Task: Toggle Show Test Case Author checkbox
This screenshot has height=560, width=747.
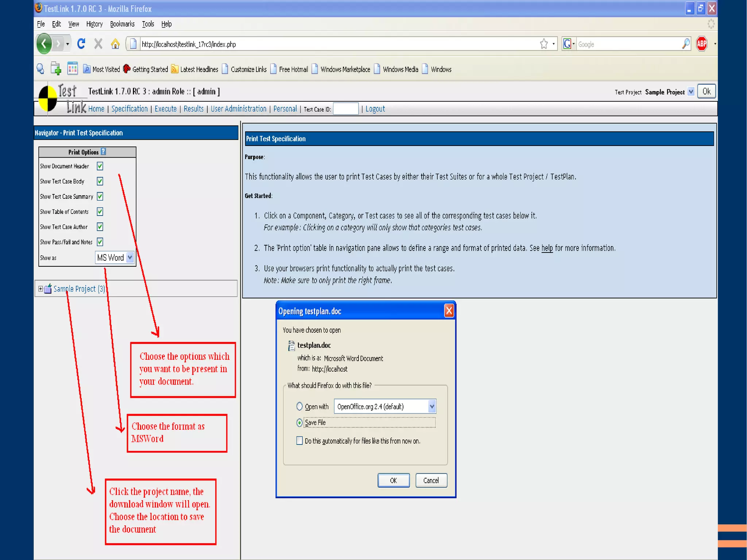Action: [x=100, y=227]
